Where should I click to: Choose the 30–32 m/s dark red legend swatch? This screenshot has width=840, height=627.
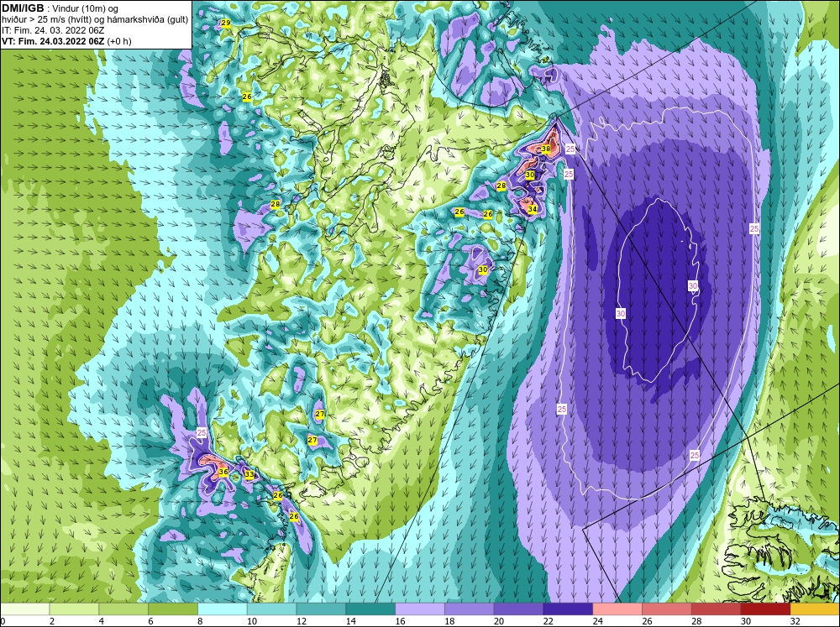[765, 609]
